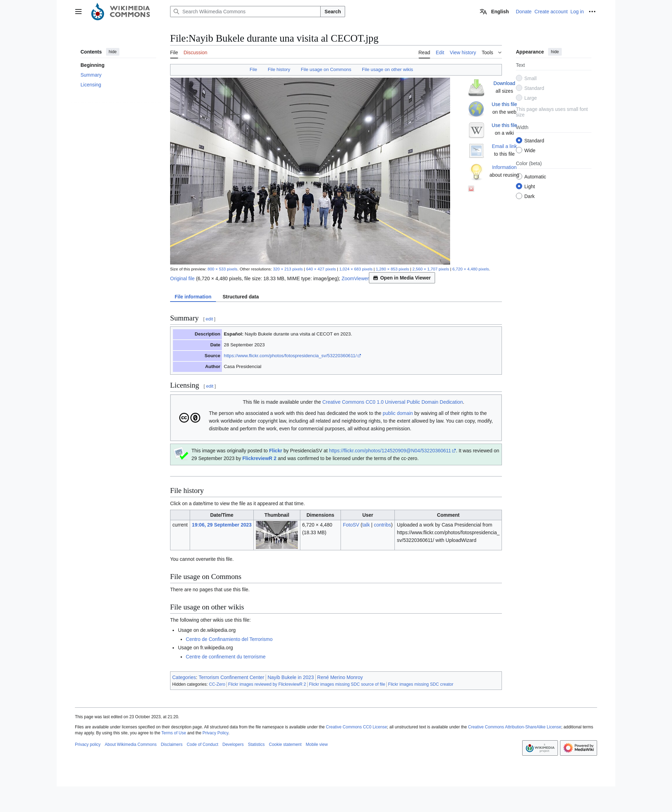Click the 19:06, 29 September 2023 timestamp
This screenshot has width=672, height=812.
click(221, 525)
